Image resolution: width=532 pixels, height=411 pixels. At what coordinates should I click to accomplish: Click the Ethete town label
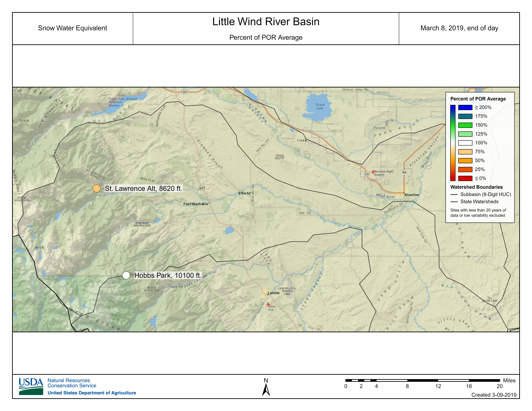244,193
